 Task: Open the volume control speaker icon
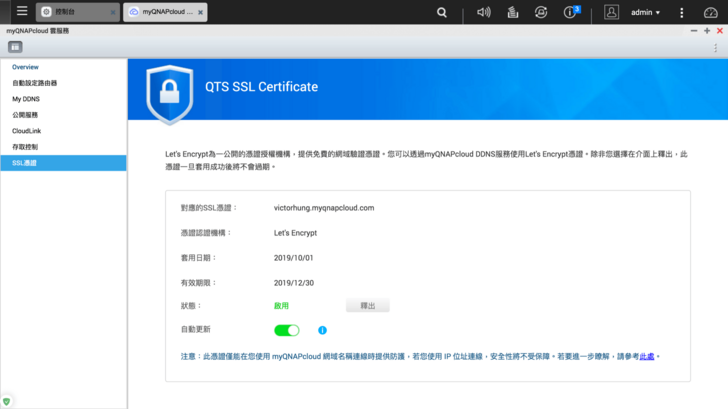(484, 13)
